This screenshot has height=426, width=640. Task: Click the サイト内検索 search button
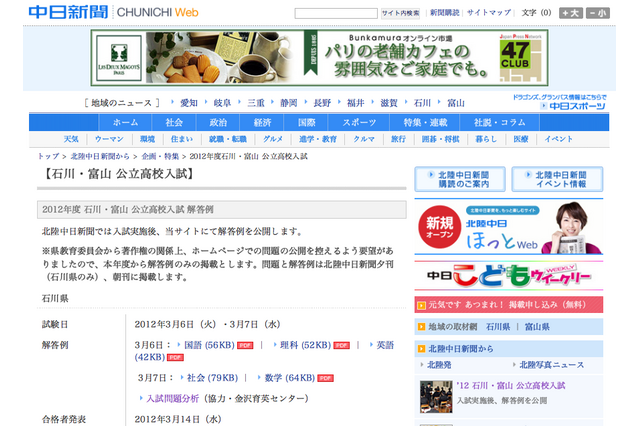coord(400,13)
